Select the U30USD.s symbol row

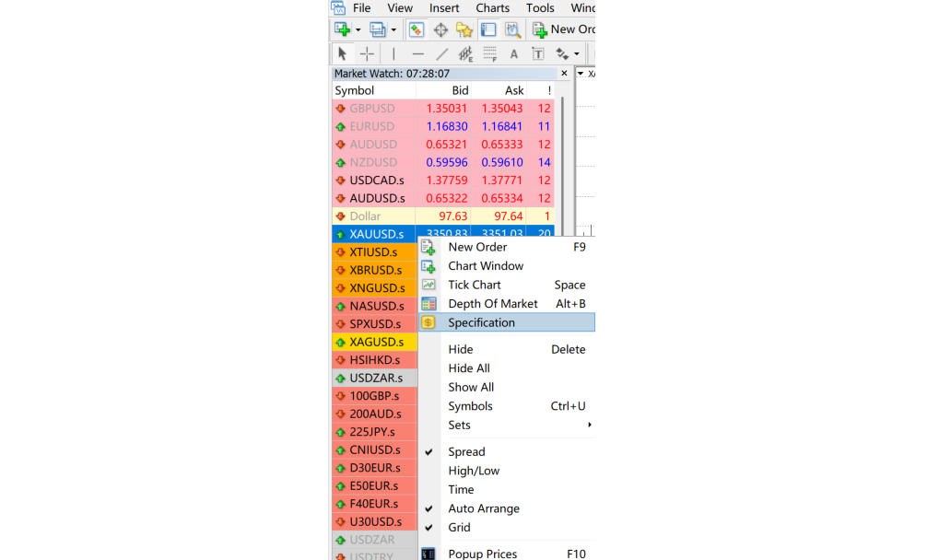pyautogui.click(x=375, y=521)
